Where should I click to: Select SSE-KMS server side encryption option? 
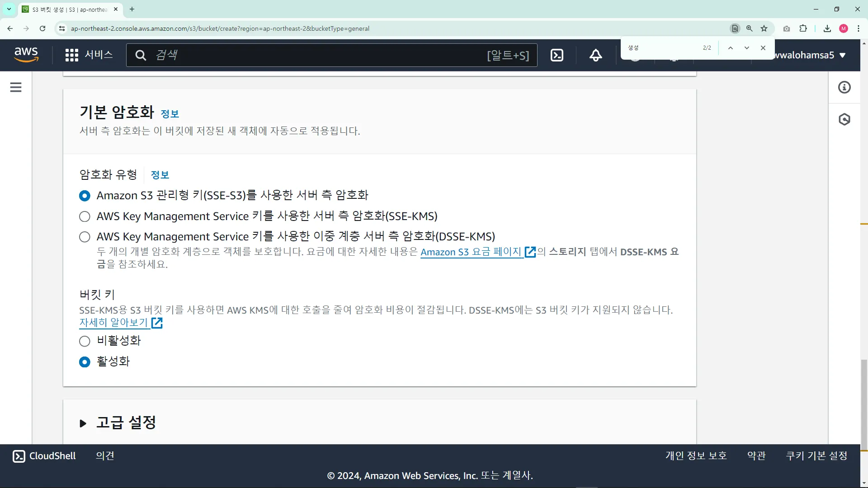85,216
